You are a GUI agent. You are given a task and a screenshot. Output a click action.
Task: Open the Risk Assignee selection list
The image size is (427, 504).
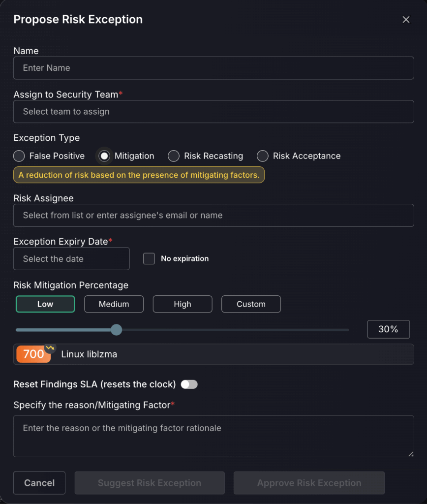213,216
